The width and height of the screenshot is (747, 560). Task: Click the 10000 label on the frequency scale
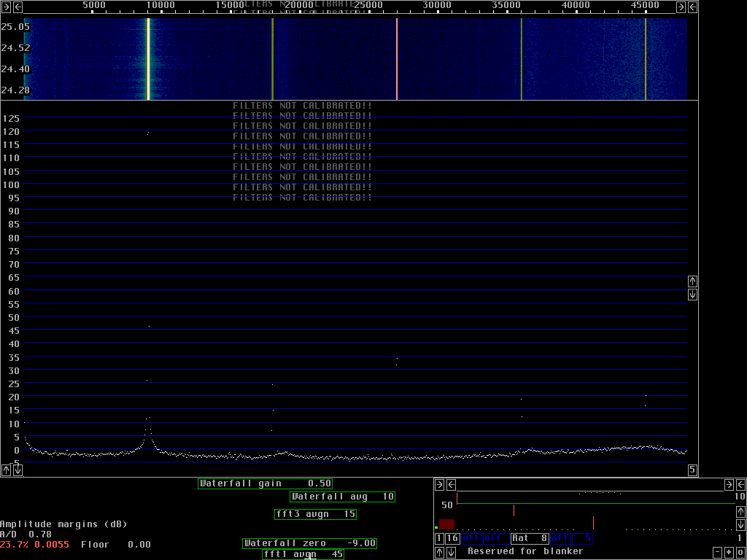coord(160,5)
